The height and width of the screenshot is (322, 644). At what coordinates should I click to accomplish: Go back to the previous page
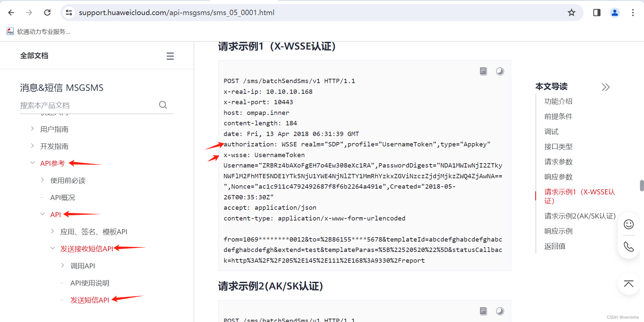[x=11, y=12]
